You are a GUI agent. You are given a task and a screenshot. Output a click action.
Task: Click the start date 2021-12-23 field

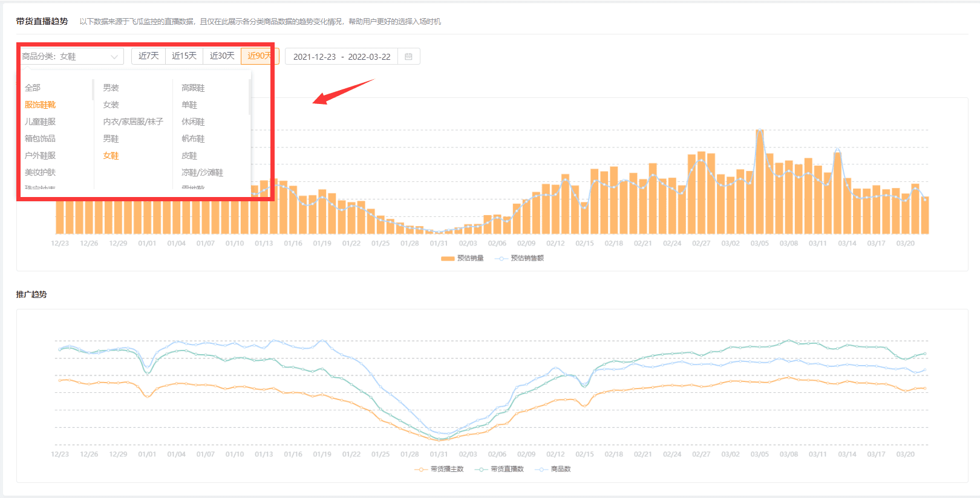click(x=314, y=57)
